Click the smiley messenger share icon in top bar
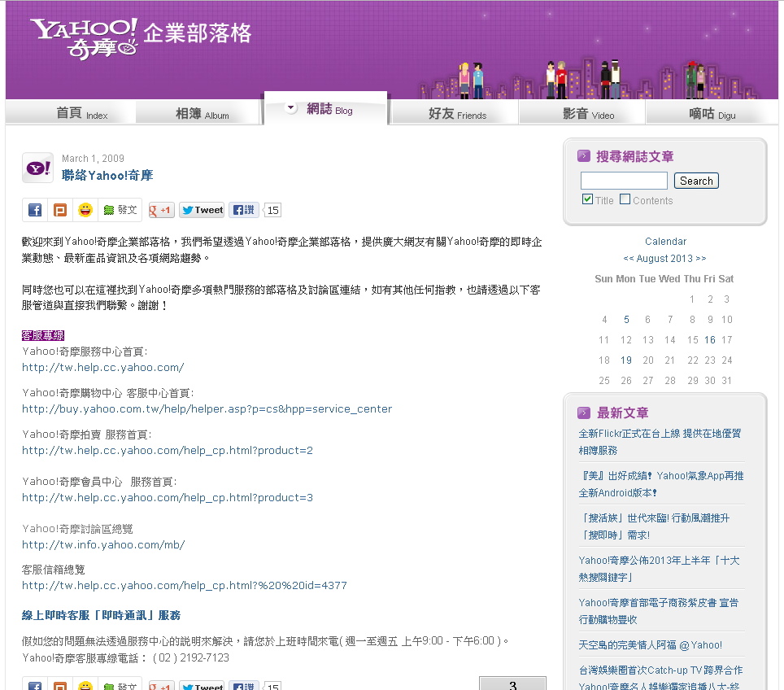Viewport: 784px width, 690px height. point(85,210)
